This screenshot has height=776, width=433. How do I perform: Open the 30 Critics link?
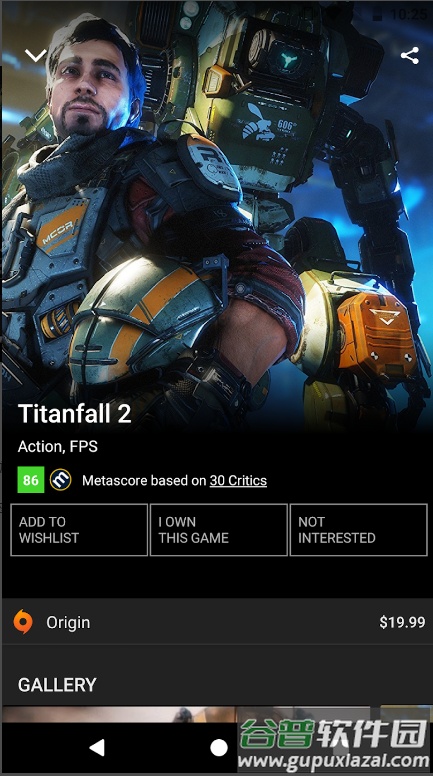point(238,481)
